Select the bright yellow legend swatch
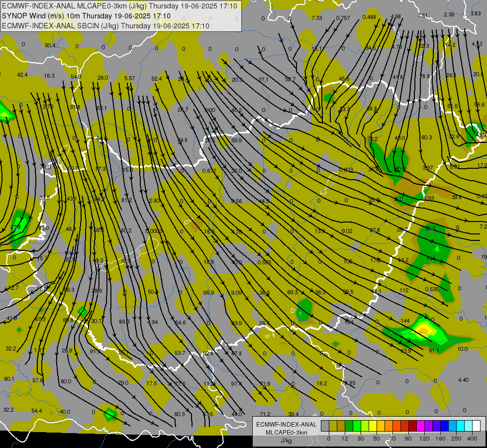 click(x=373, y=426)
